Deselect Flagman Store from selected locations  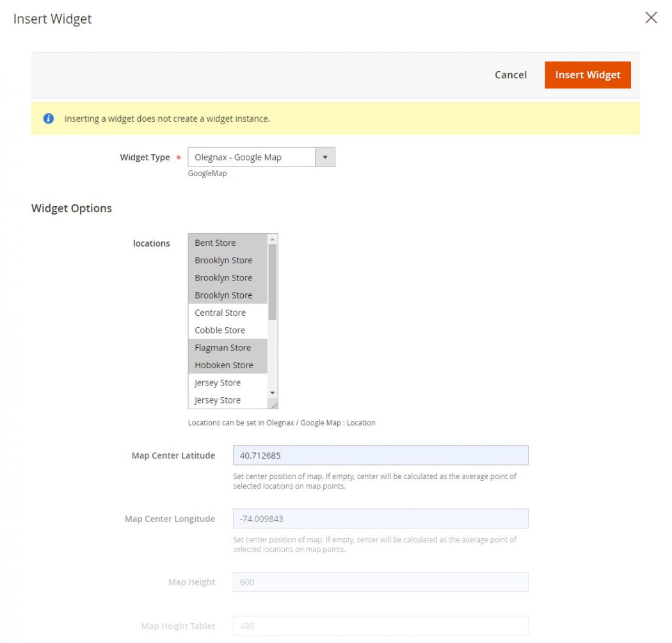[222, 347]
